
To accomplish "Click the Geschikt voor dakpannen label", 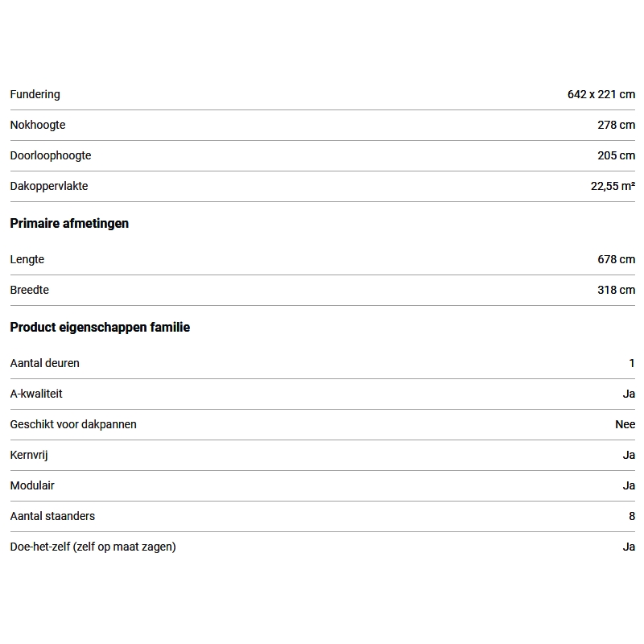I will (x=73, y=424).
